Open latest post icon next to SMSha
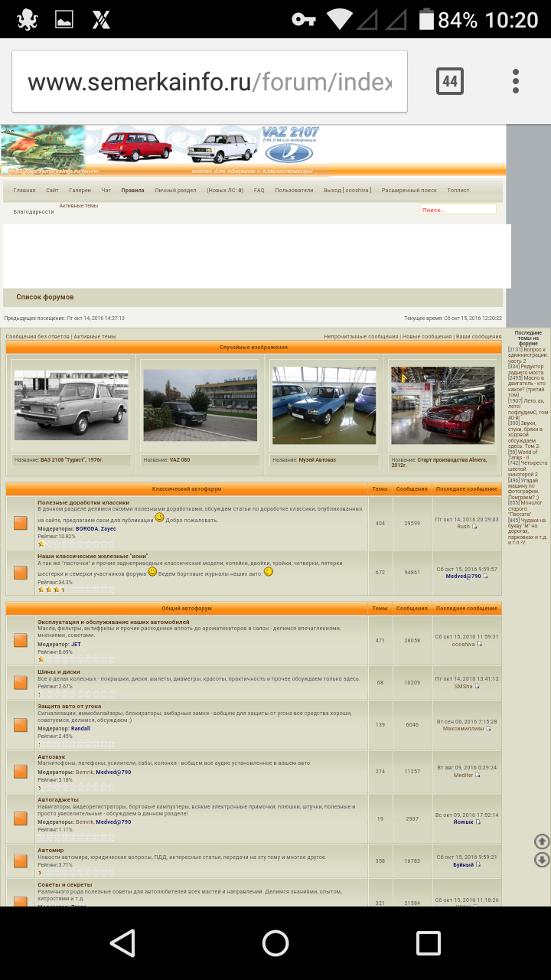The image size is (551, 980). [x=477, y=686]
